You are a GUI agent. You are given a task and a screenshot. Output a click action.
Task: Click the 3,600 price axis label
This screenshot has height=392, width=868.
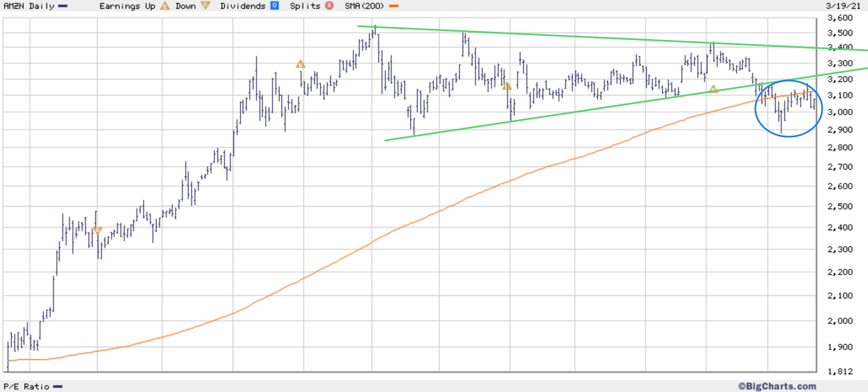coord(840,18)
